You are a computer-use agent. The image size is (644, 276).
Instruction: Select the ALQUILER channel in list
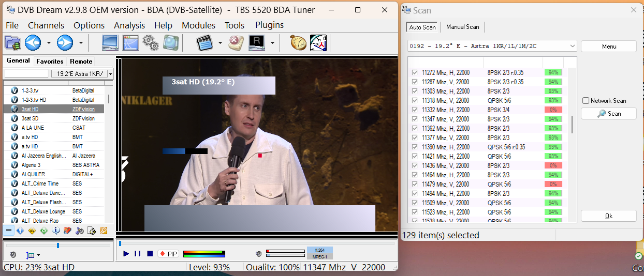pyautogui.click(x=54, y=174)
